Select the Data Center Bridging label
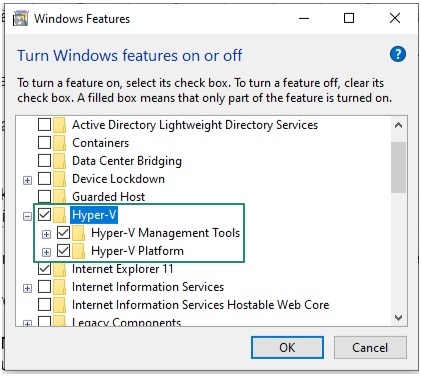421x376 pixels. 127,161
